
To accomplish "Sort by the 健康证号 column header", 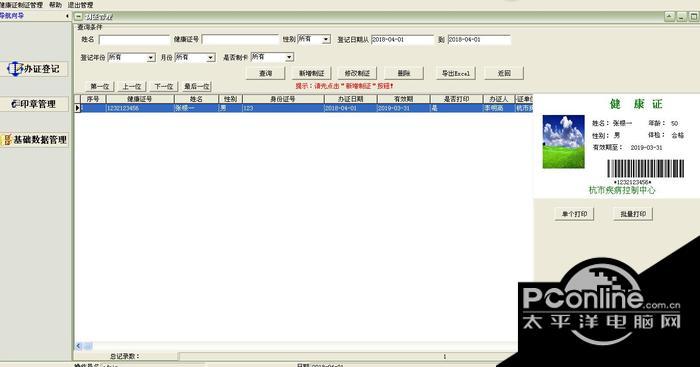I will 140,99.
